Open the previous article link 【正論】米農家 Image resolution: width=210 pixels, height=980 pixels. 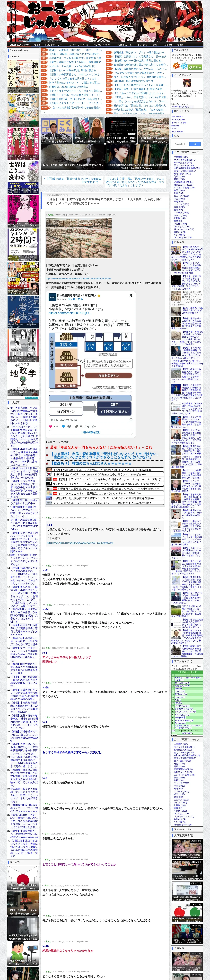tap(72, 180)
